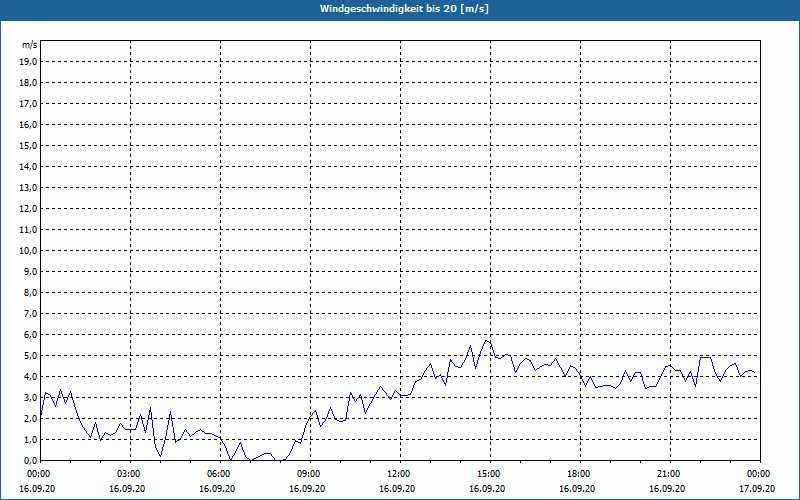Select the 09:00 time marker
The image size is (800, 500).
pyautogui.click(x=308, y=473)
